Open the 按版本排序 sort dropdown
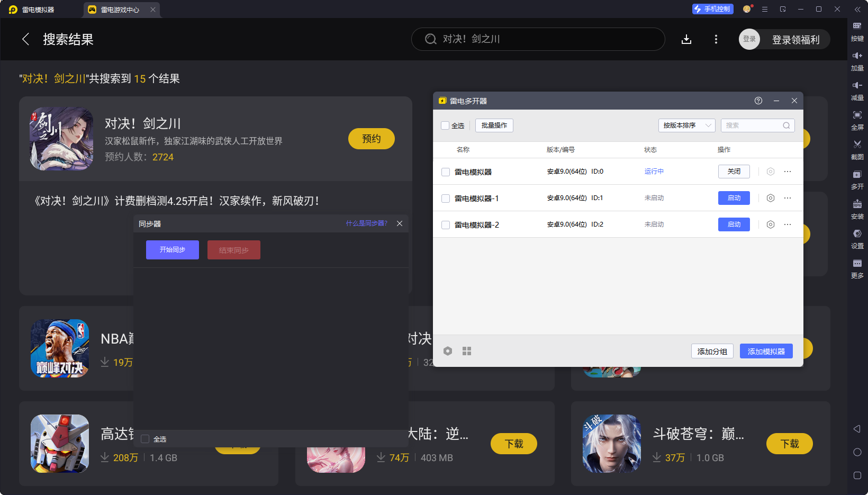The width and height of the screenshot is (868, 495). tap(687, 125)
